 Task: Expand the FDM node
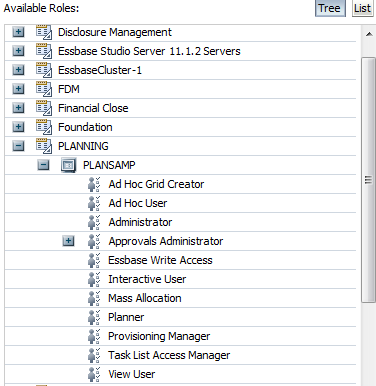18,89
